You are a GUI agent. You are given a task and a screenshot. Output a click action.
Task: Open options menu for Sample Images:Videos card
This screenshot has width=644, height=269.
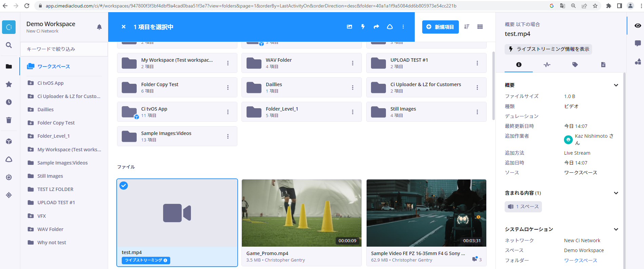click(x=228, y=136)
